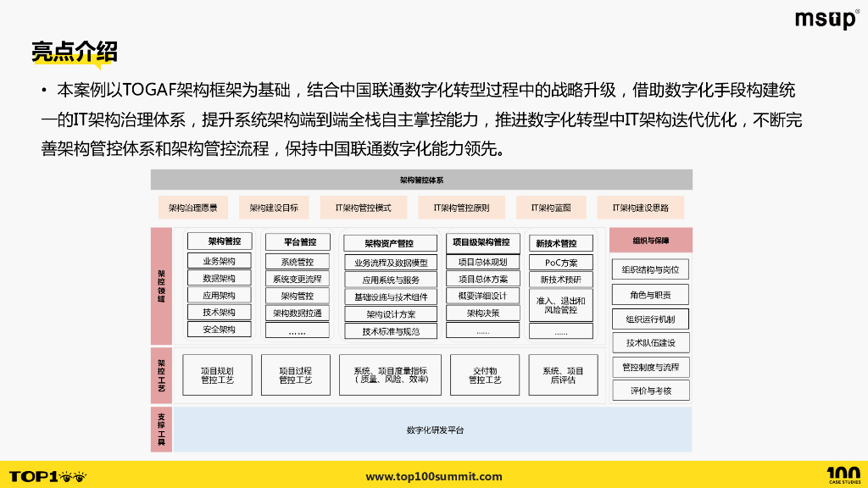This screenshot has width=868, height=488.
Task: Click the 架构设计方案 box
Action: click(x=391, y=314)
